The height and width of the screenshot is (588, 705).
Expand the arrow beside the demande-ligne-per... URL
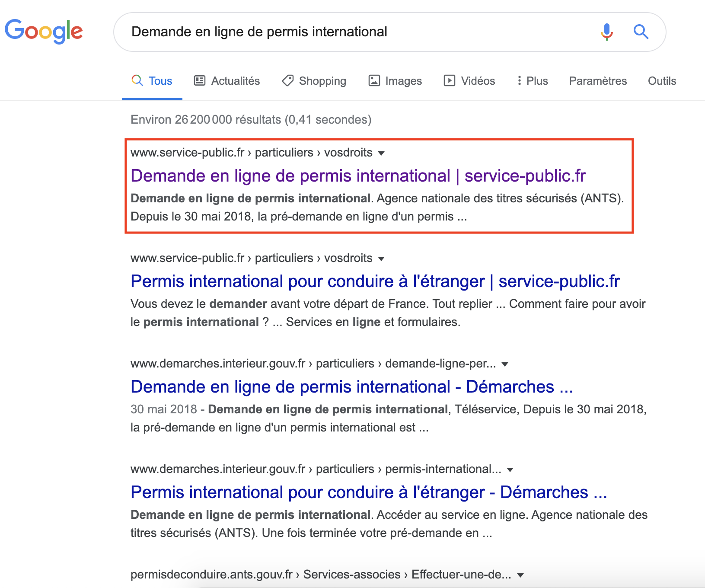click(x=504, y=364)
